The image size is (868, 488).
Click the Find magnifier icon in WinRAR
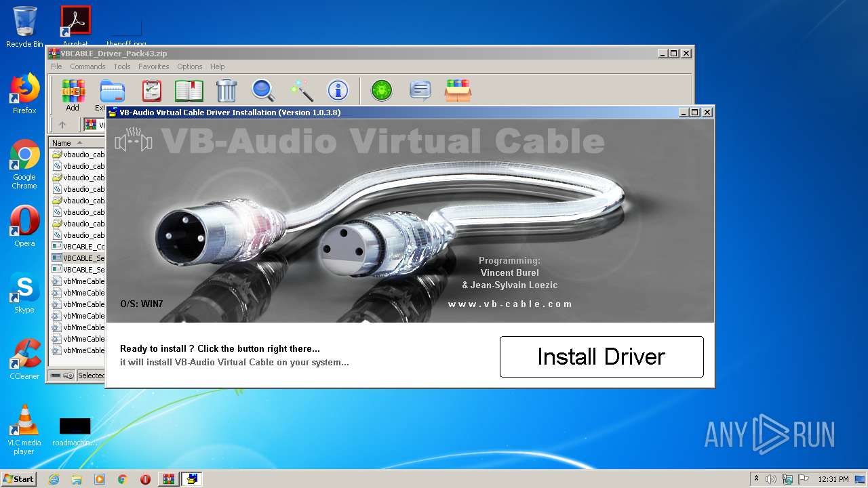click(263, 90)
